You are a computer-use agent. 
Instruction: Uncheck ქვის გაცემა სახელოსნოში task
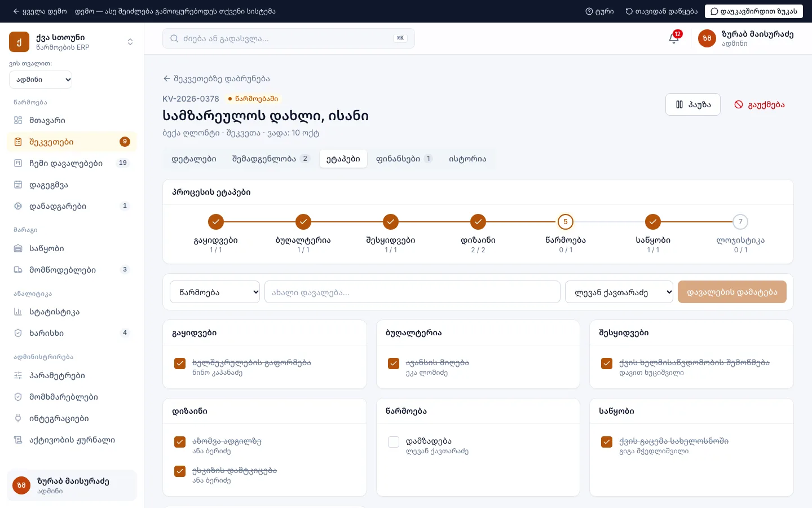(607, 442)
